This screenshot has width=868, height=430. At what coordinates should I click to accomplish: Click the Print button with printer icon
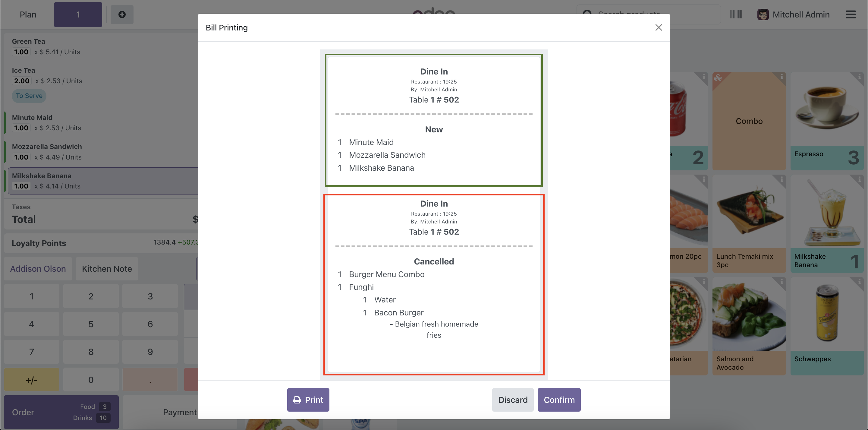click(x=308, y=400)
